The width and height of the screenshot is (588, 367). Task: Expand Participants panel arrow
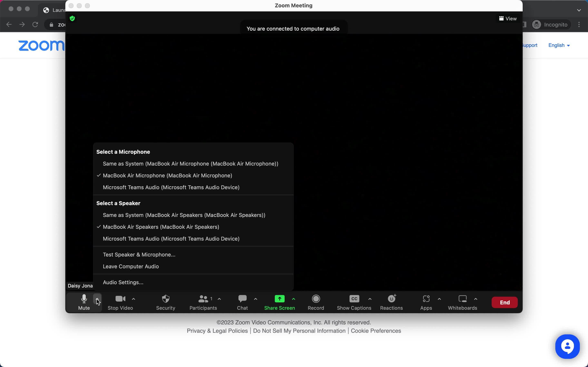tap(219, 298)
